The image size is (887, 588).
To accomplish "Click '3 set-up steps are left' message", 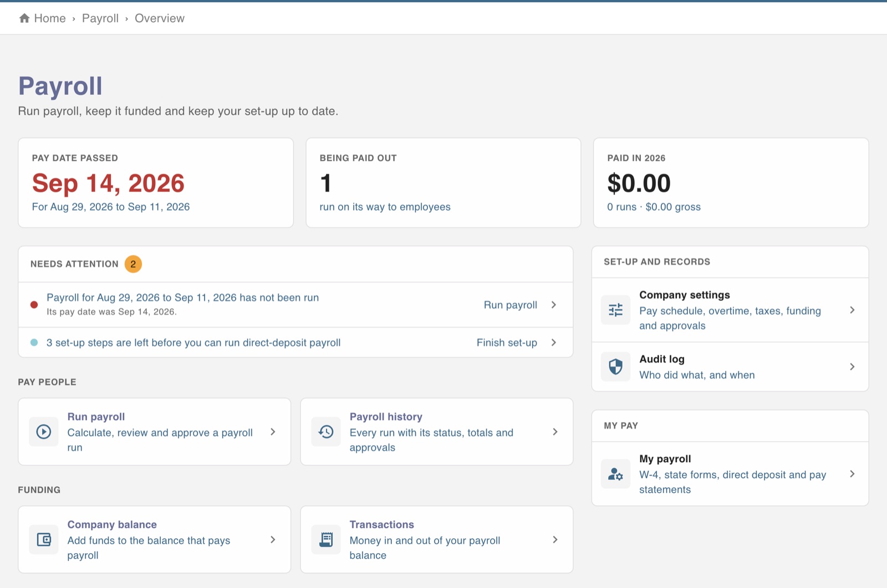I will [193, 342].
